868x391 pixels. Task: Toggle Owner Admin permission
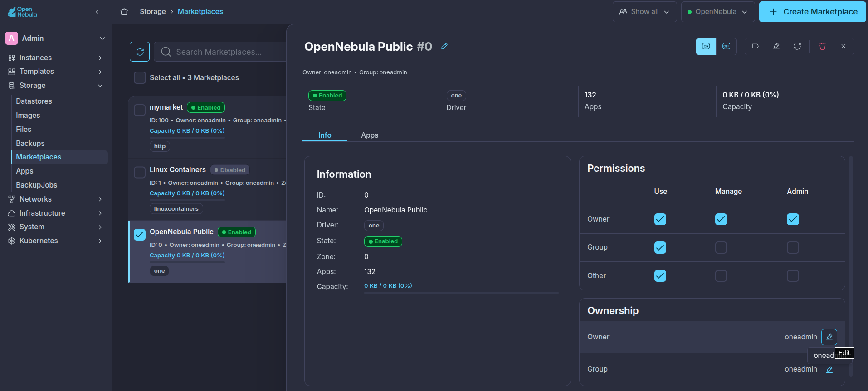pos(793,219)
